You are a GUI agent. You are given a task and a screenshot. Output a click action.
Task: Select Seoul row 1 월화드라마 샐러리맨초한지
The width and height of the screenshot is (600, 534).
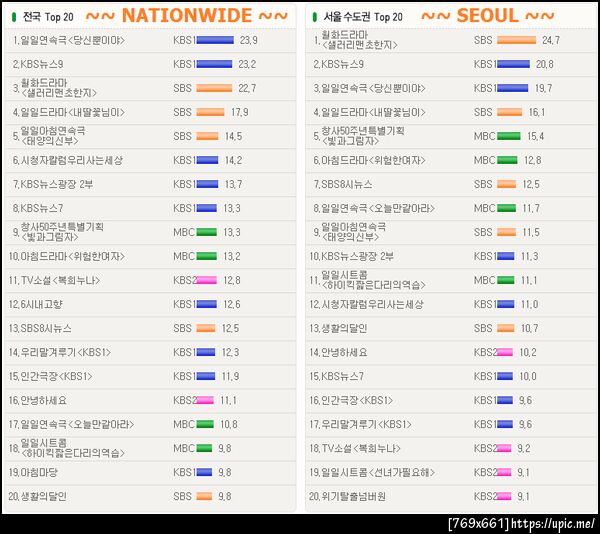tap(451, 40)
